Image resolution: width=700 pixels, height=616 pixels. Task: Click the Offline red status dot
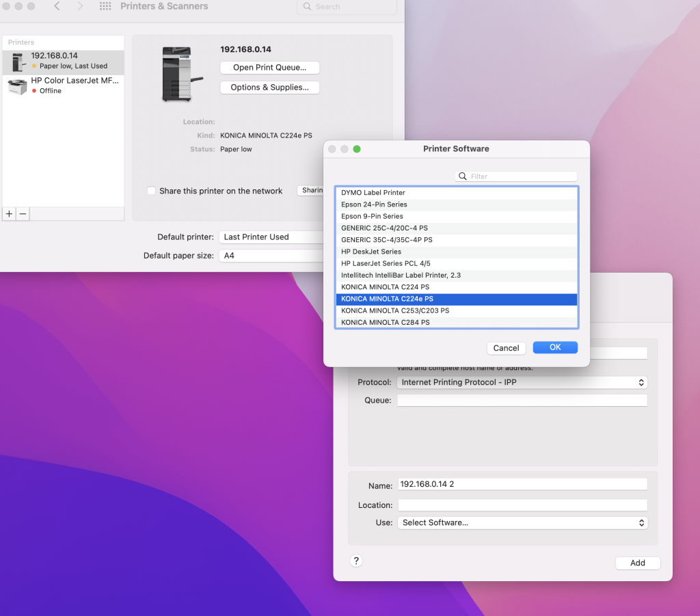[34, 91]
